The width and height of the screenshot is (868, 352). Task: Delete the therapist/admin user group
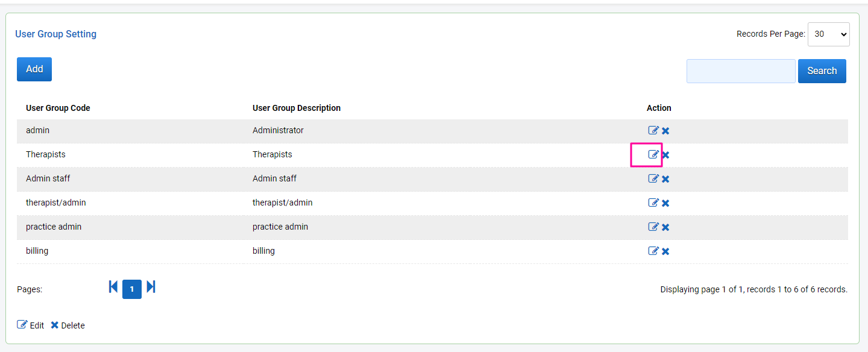pos(665,203)
